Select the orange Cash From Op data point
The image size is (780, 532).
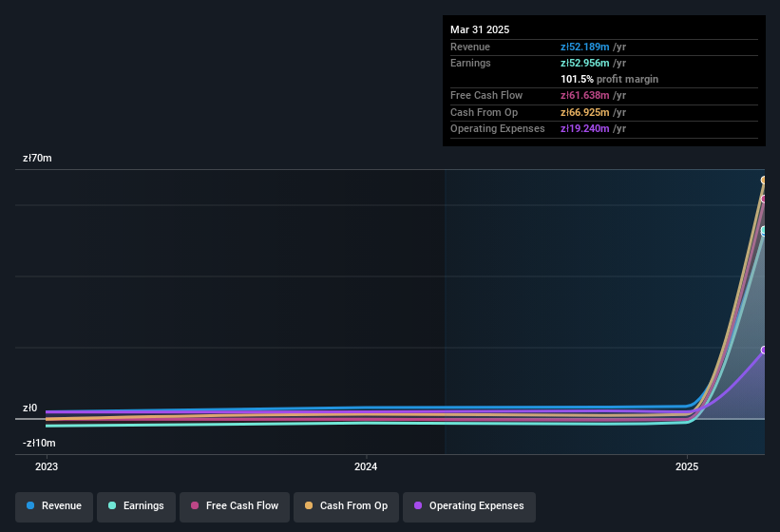[x=764, y=180]
